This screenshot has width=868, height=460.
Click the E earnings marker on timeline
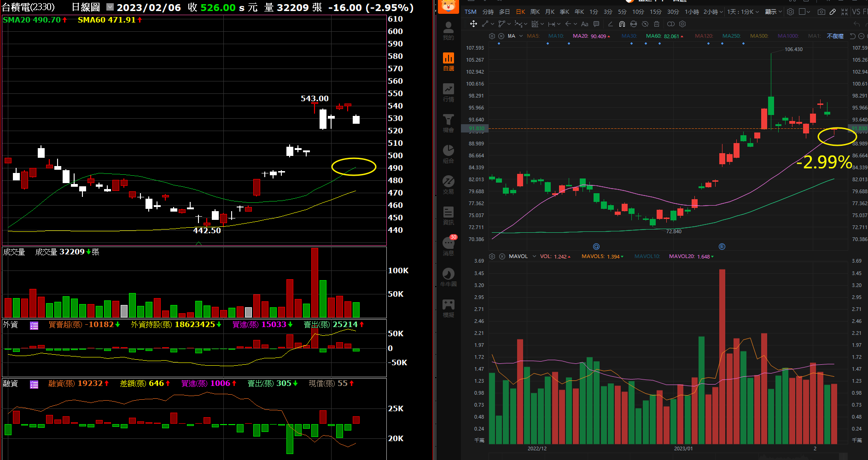pos(722,247)
